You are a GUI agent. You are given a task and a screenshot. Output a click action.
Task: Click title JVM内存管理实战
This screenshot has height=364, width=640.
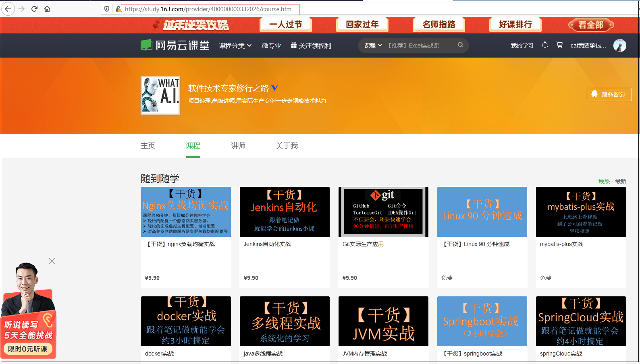365,354
